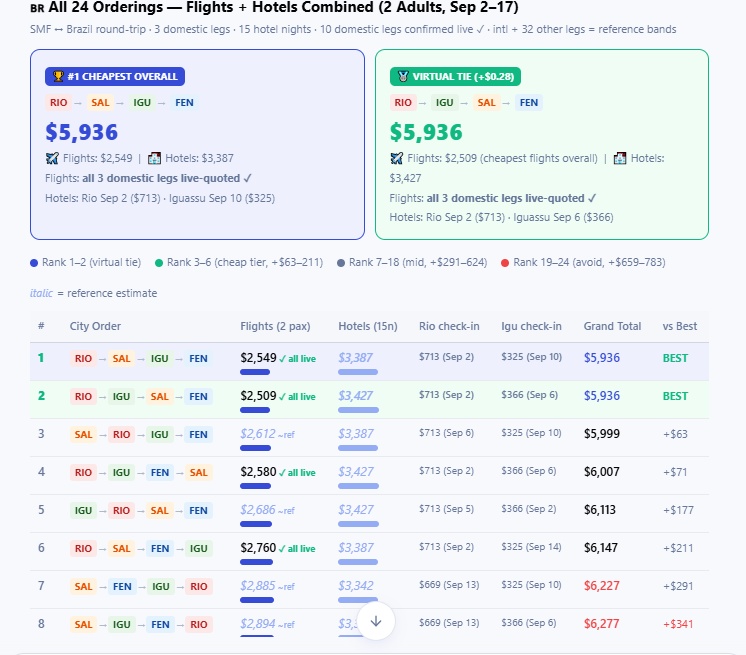The image size is (746, 655).
Task: Click airplane icon in the green card
Action: click(396, 158)
